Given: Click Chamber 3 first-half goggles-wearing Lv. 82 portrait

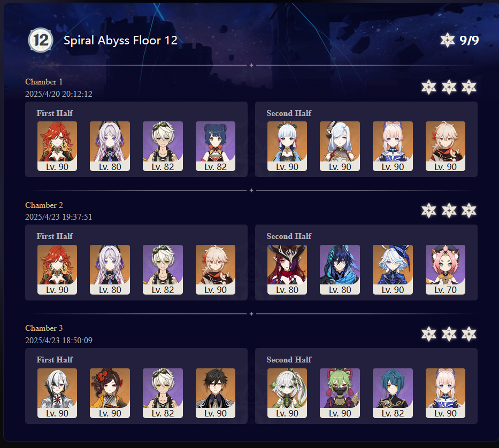Looking at the screenshot, I should click(x=163, y=393).
